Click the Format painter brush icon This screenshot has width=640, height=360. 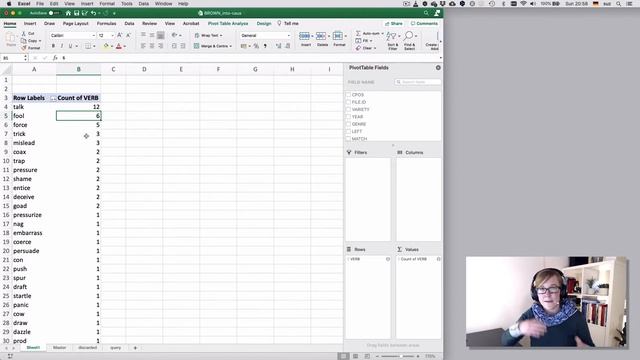24,48
